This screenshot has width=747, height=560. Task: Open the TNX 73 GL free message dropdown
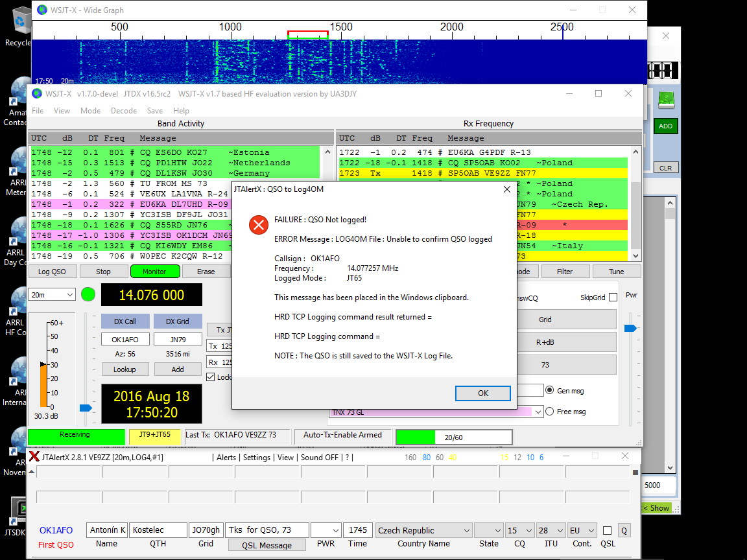(x=538, y=412)
